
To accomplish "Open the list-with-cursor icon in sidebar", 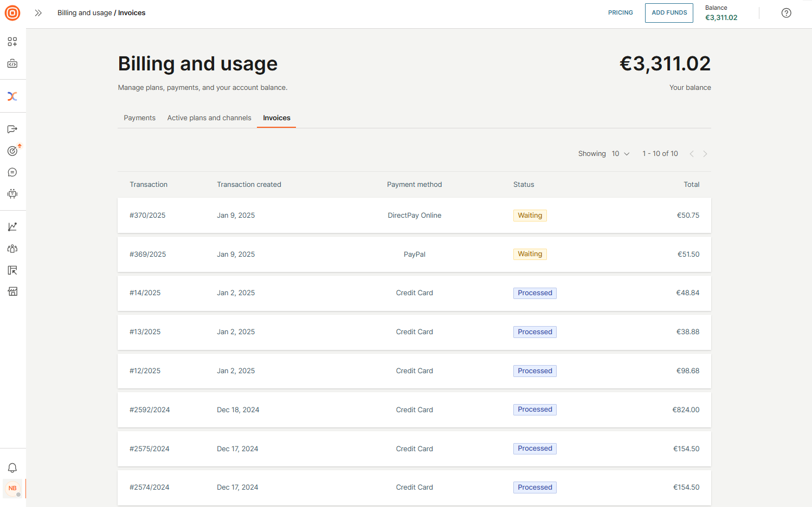I will point(12,270).
